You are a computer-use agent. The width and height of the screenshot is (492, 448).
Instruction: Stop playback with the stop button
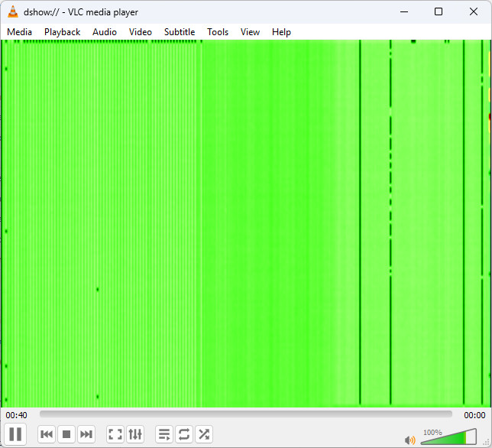[66, 434]
